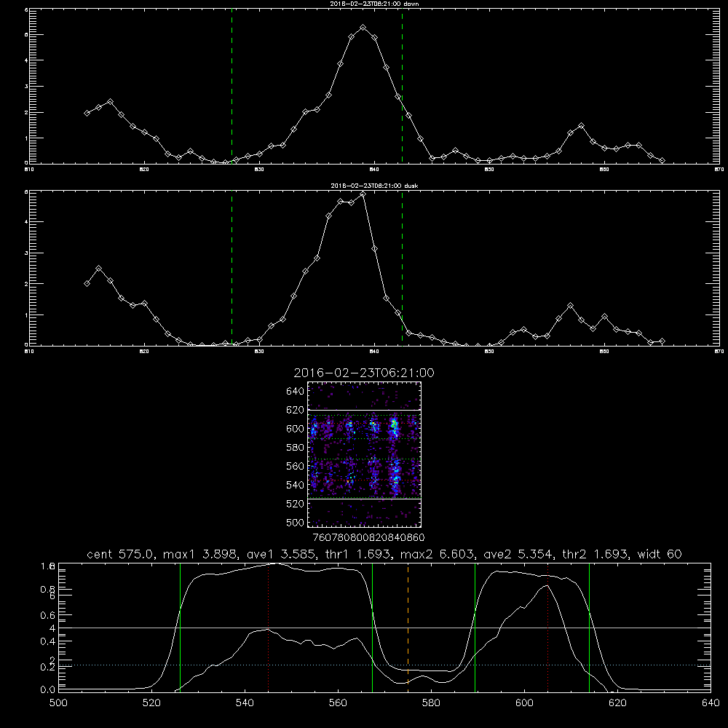Click the left green dashed line in dawn plot
This screenshot has height=728, width=728.
pyautogui.click(x=232, y=86)
